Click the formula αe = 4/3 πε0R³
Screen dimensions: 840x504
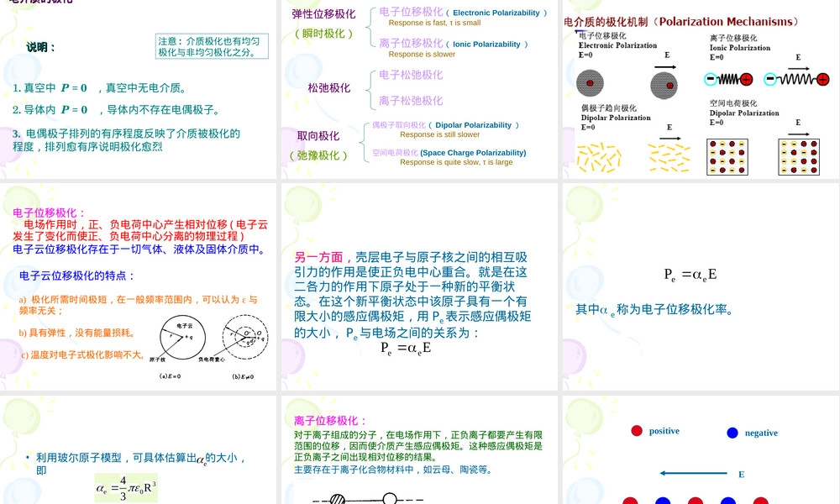point(127,488)
